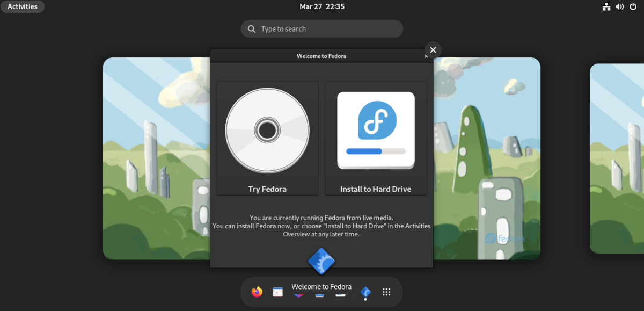Choose Install to Hard Drive
The height and width of the screenshot is (311, 644).
375,138
